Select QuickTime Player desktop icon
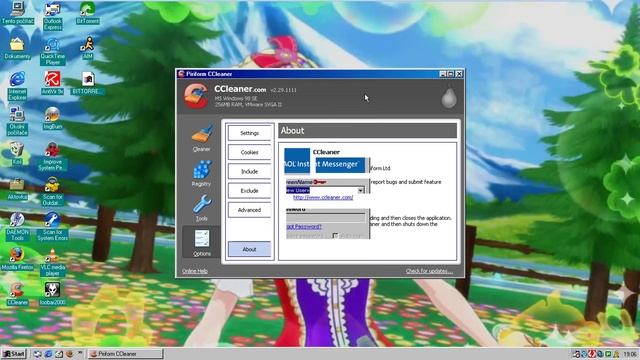The image size is (640, 360). coord(53,51)
